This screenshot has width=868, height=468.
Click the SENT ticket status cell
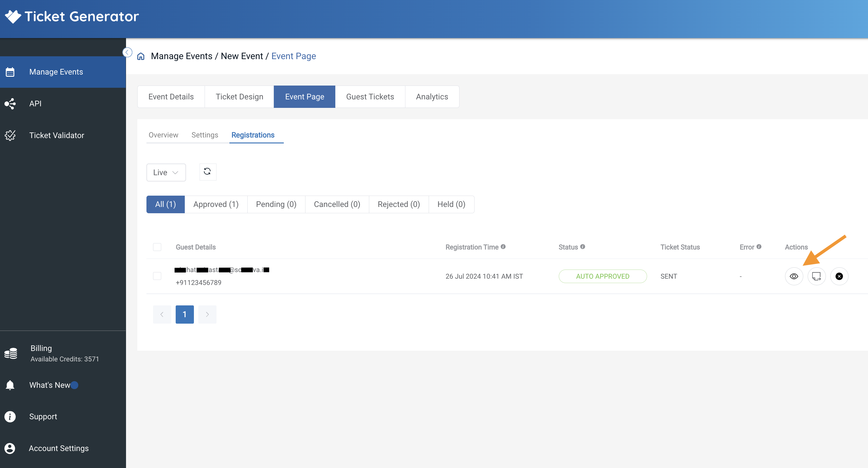click(x=668, y=276)
